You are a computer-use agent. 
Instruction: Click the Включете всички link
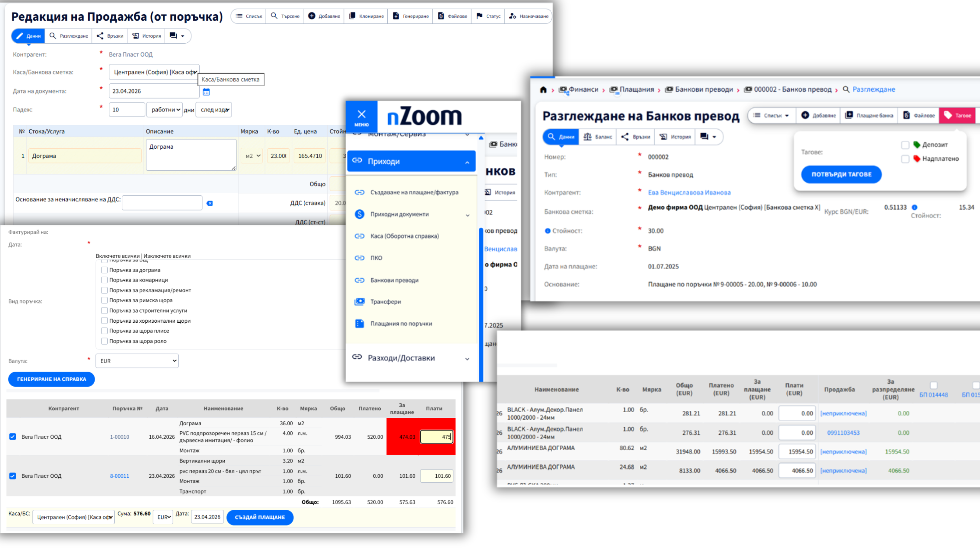pos(118,256)
